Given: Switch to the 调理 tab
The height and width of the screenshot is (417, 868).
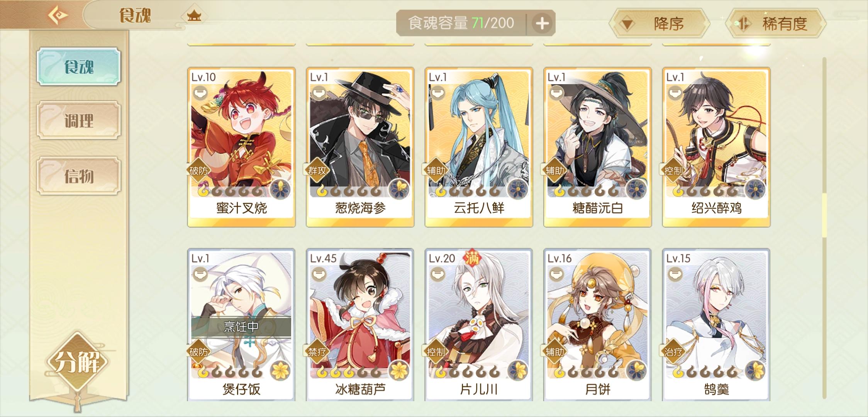Looking at the screenshot, I should (79, 121).
